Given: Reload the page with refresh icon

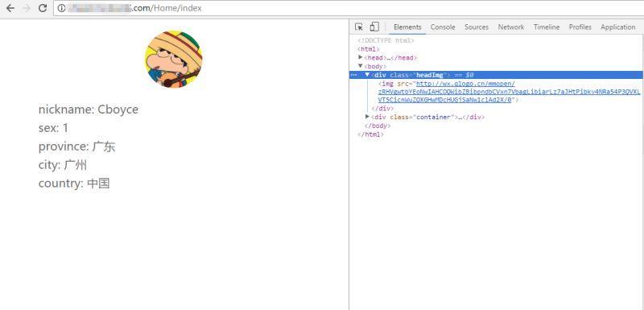Looking at the screenshot, I should [43, 8].
